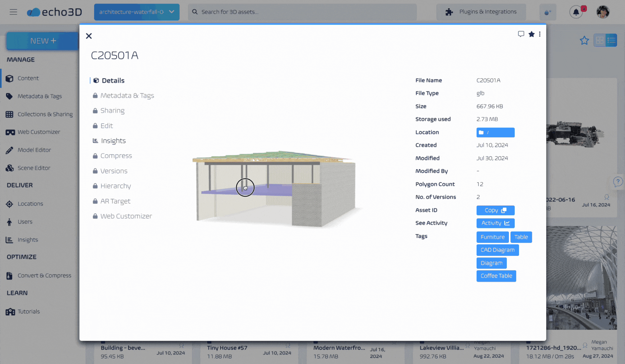The height and width of the screenshot is (364, 625).
Task: Star the C20501A asset as favorite
Action: tap(532, 34)
